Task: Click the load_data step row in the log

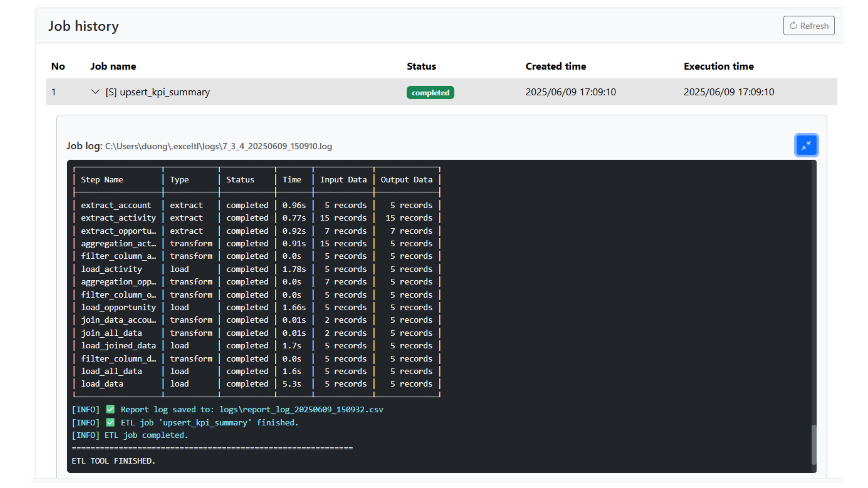Action: (x=102, y=384)
